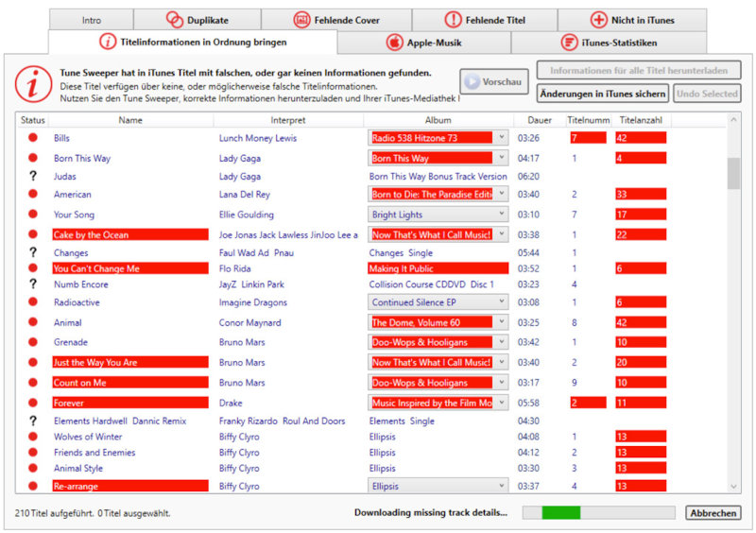Screen dimensions: 756x533
Task: Sort by the Interpret column header
Action: coord(288,120)
